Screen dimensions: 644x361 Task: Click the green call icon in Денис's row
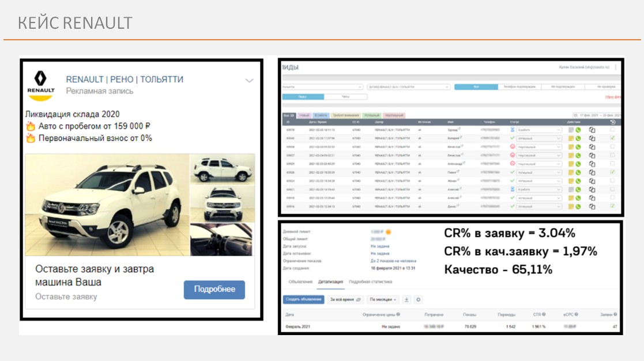tap(578, 207)
